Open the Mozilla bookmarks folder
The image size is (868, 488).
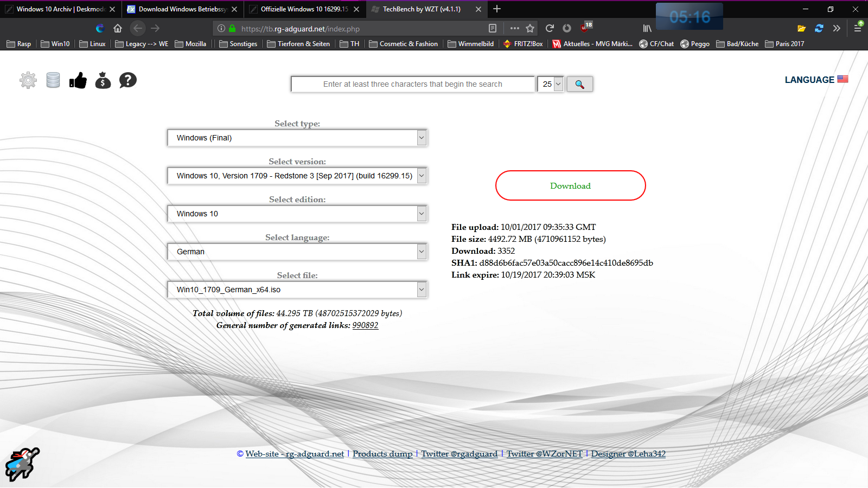point(190,44)
